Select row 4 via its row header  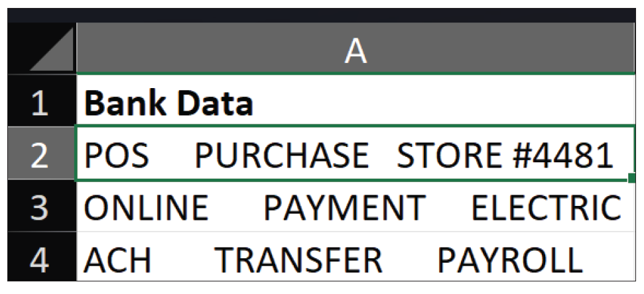(x=42, y=257)
